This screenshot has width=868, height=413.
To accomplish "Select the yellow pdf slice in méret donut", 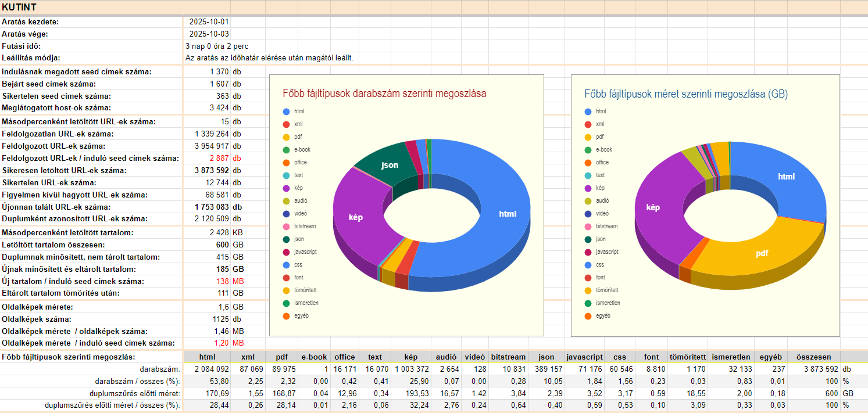I will click(x=762, y=253).
